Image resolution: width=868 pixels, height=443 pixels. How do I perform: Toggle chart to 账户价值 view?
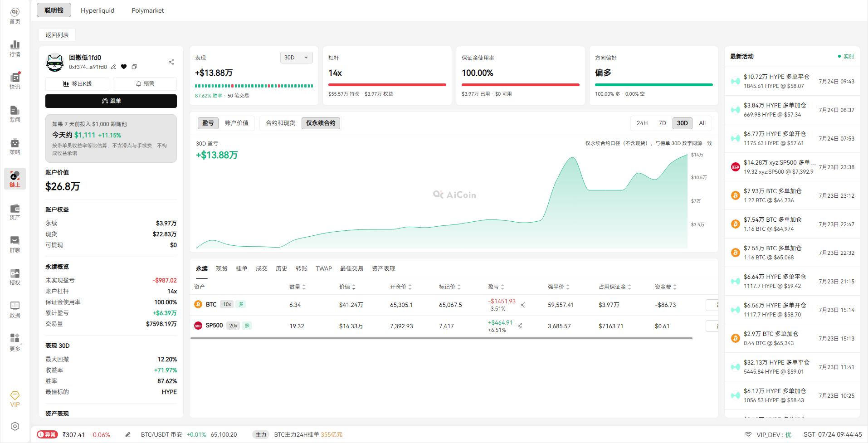pos(236,123)
